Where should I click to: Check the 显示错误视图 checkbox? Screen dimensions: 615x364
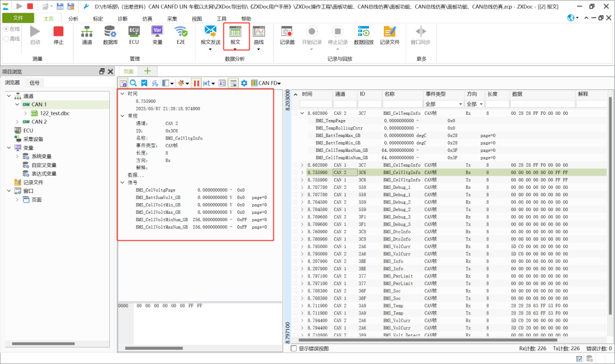293,348
